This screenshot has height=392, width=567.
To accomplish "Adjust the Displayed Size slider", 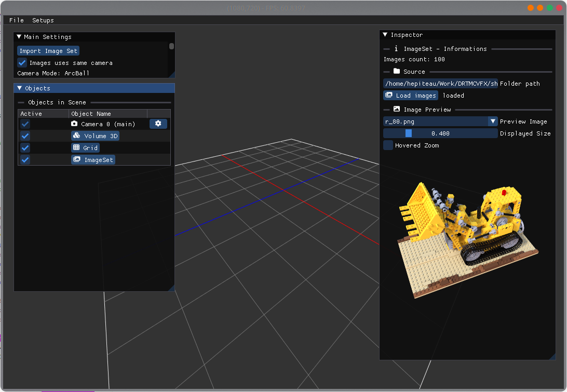I will click(440, 133).
